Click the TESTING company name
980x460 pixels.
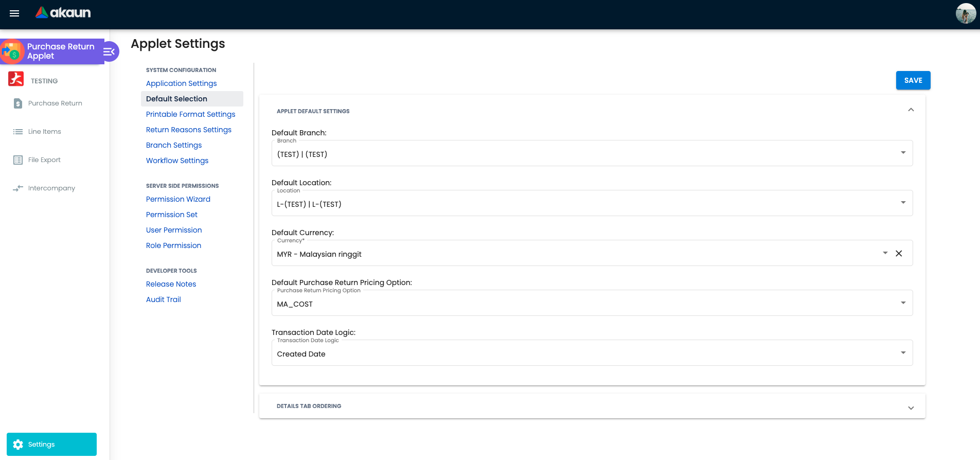[x=44, y=81]
